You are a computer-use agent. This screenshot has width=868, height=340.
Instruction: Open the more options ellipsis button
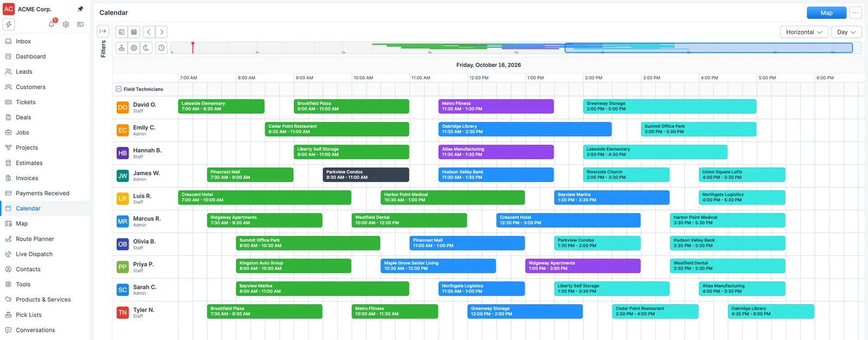click(856, 12)
